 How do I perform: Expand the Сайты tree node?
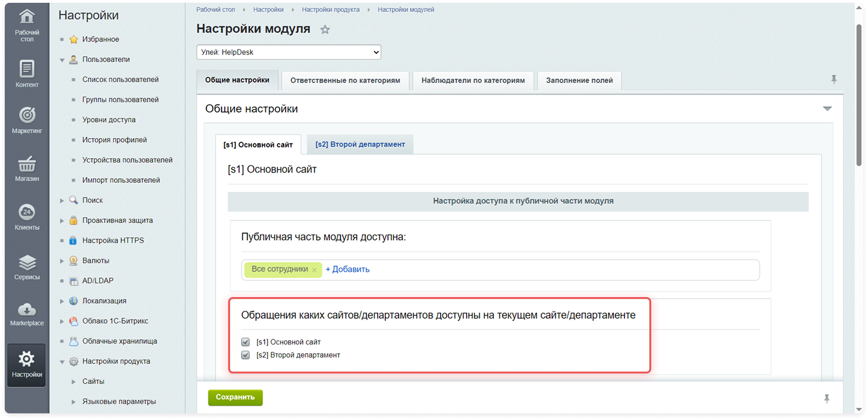74,382
